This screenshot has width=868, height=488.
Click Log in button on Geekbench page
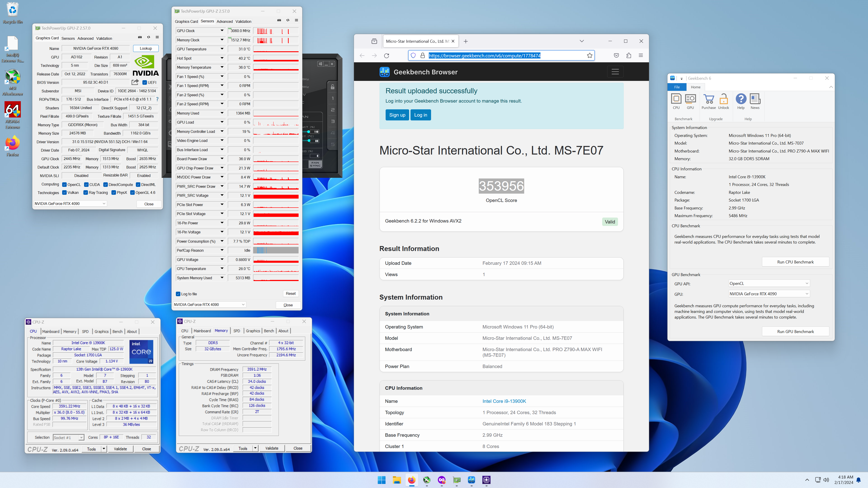tap(420, 115)
